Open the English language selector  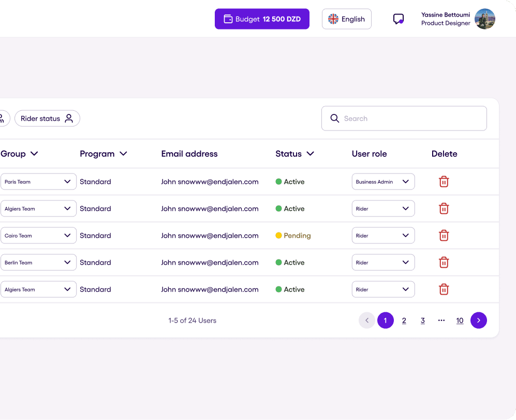coord(346,19)
